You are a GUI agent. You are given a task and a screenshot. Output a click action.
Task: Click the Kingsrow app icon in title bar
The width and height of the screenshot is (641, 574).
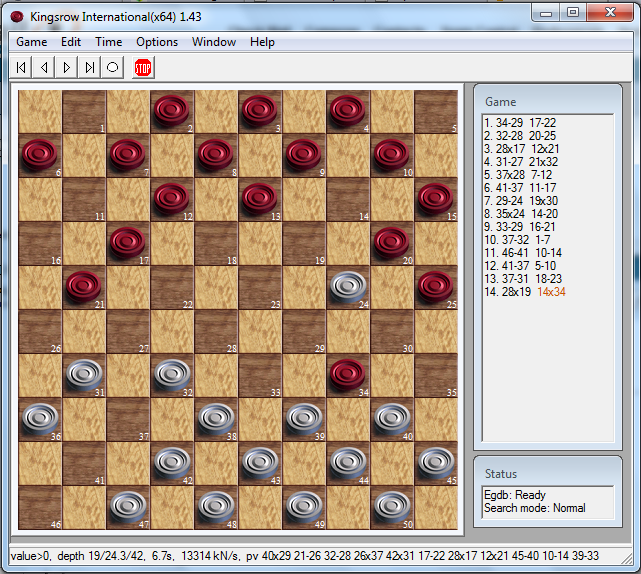point(17,17)
